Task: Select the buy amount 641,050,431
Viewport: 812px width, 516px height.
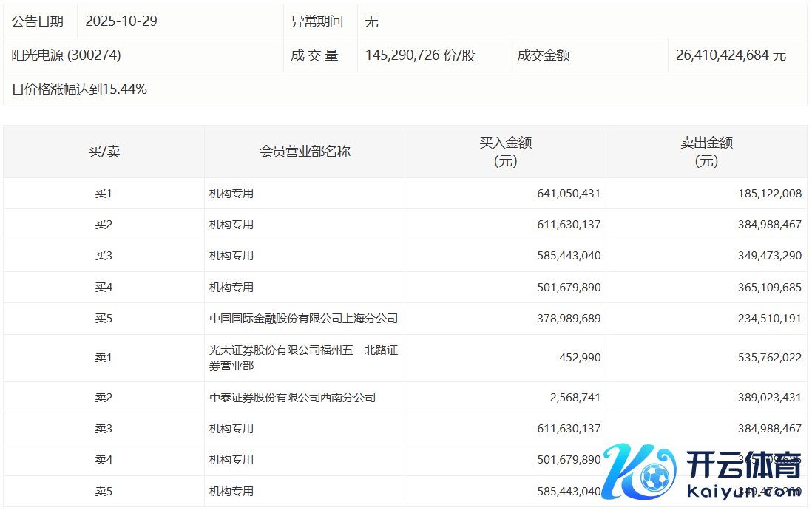Action: [x=569, y=194]
